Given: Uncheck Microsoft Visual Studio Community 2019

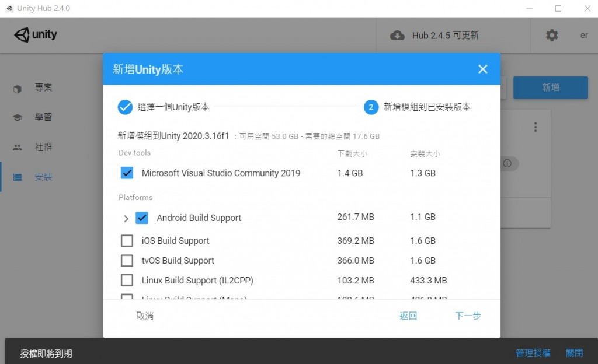Looking at the screenshot, I should [127, 173].
